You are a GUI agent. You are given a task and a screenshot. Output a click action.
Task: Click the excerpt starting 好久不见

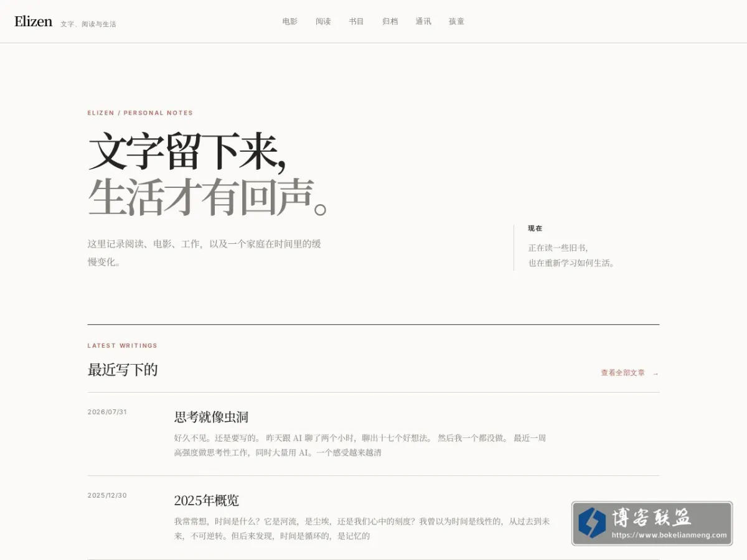360,446
